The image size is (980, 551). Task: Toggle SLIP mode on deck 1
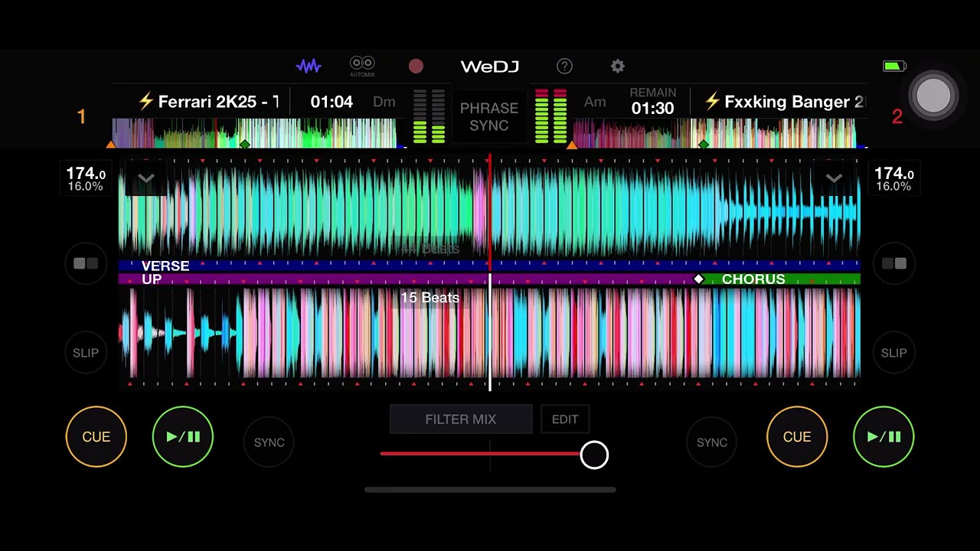[x=86, y=353]
